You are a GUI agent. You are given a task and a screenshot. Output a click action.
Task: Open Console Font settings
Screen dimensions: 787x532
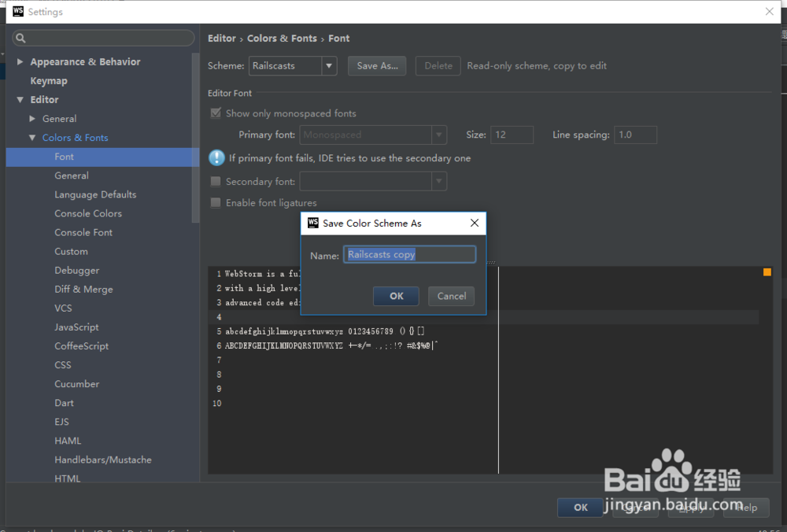click(83, 232)
